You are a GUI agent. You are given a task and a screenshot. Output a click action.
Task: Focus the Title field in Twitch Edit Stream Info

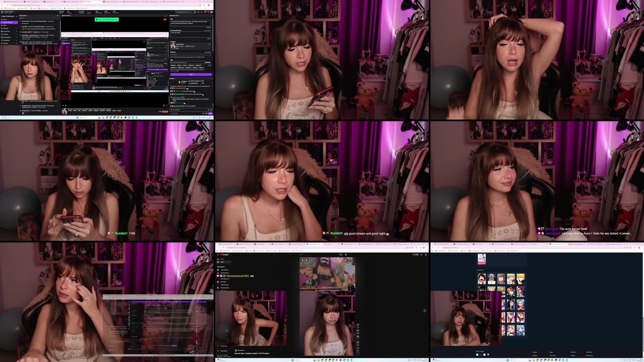(x=191, y=23)
